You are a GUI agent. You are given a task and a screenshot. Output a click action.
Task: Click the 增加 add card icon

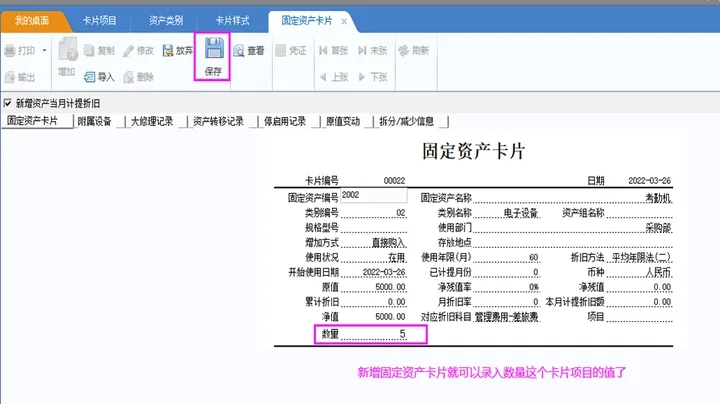click(x=68, y=49)
